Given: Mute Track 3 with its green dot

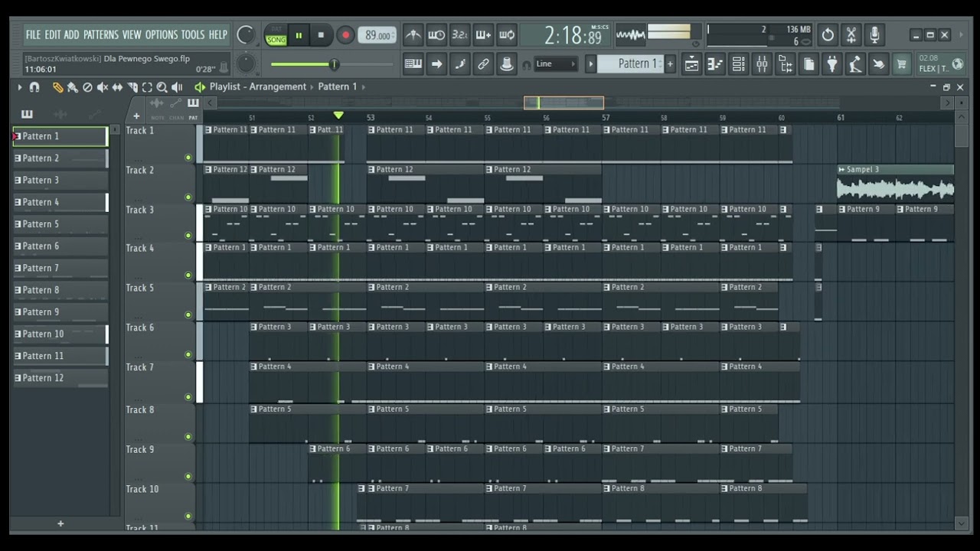Looking at the screenshot, I should [188, 236].
